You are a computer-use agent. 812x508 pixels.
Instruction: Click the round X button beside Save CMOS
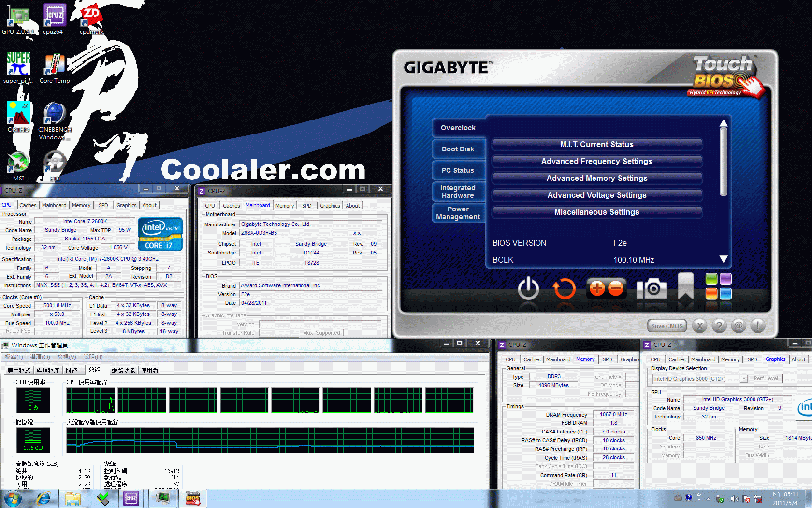point(699,326)
